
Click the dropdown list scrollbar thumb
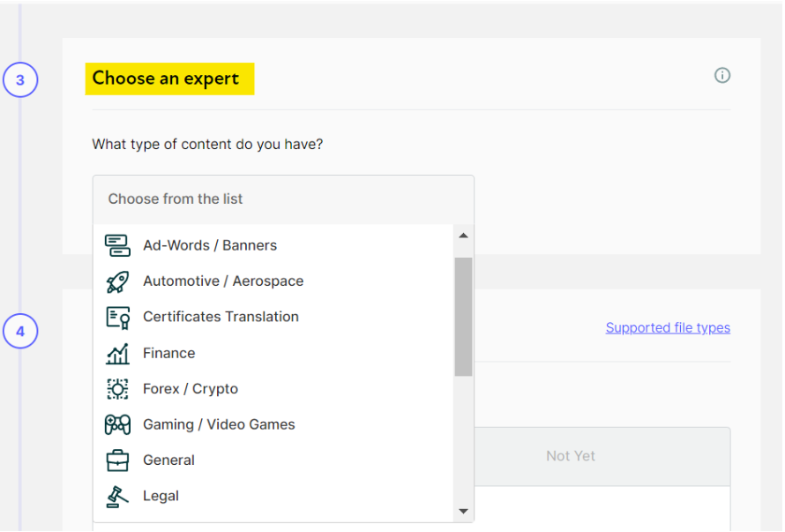[x=463, y=316]
